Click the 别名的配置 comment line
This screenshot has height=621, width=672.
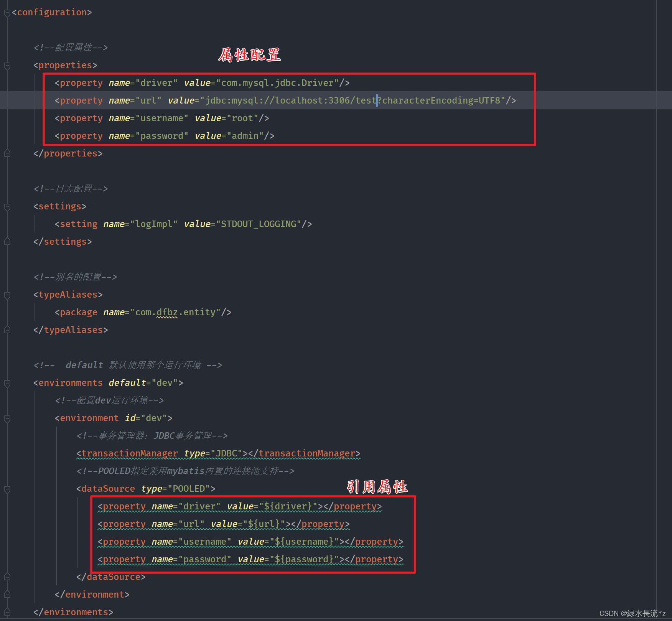(75, 277)
